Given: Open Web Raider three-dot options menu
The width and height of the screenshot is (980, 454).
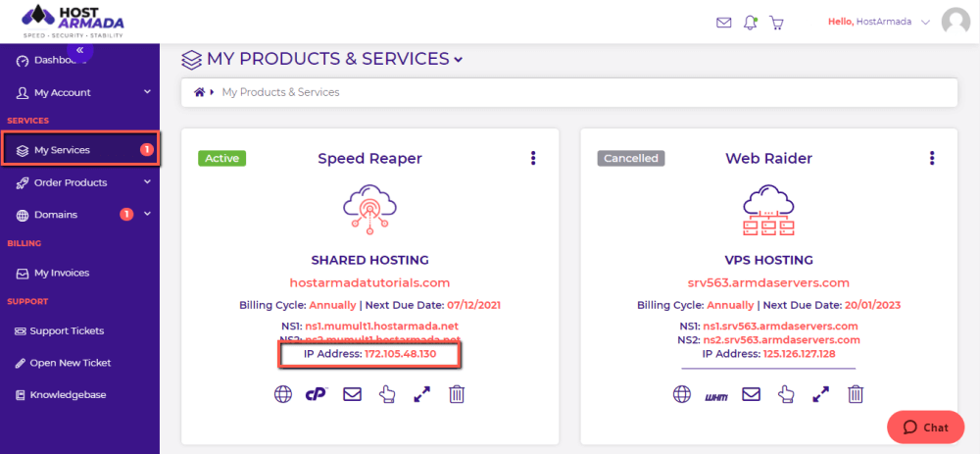Looking at the screenshot, I should point(932,158).
